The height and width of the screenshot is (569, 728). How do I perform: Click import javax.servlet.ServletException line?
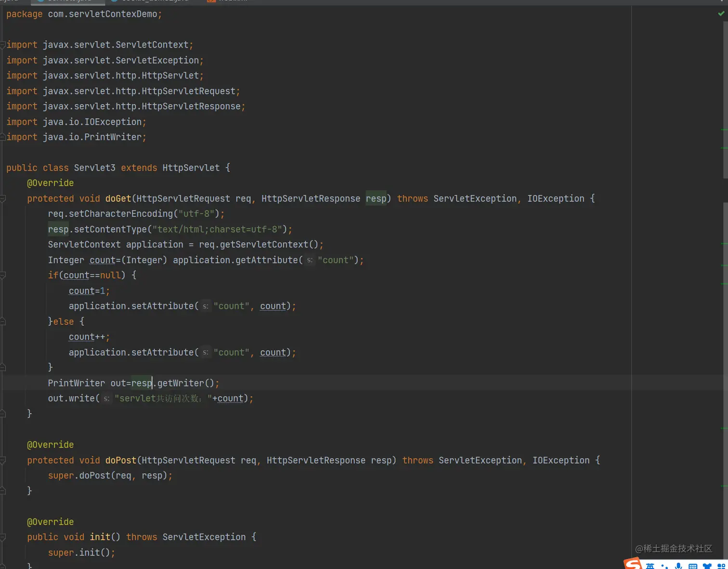tap(105, 61)
